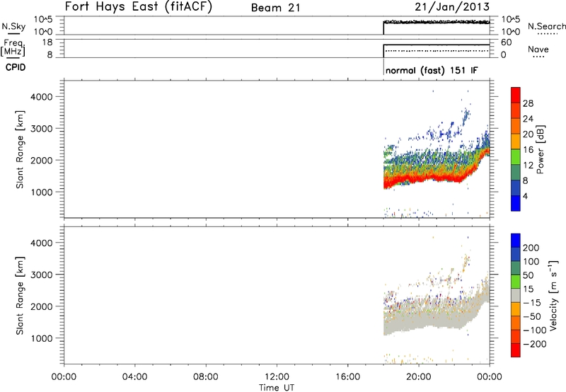The image size is (566, 392).
Task: Click the '16:00' time tick label
Action: point(347,377)
